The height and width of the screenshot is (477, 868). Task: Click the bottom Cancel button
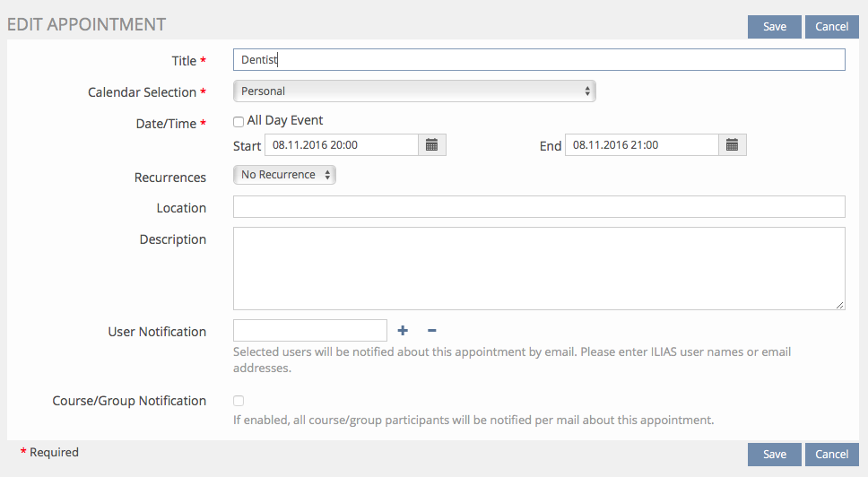coord(831,455)
